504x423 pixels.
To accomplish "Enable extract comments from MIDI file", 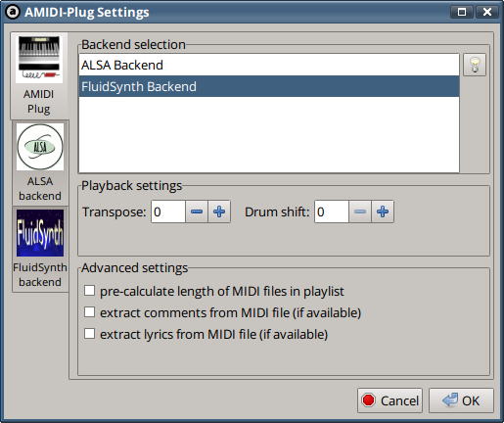I will tap(89, 312).
